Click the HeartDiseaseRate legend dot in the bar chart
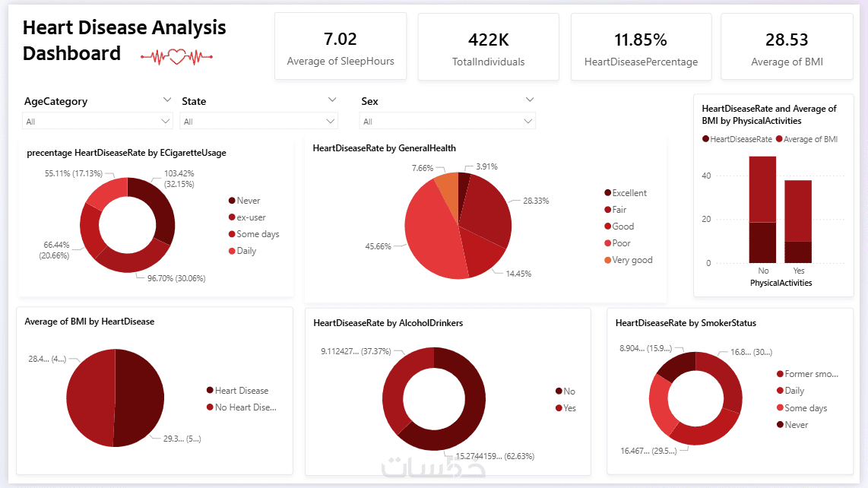The height and width of the screenshot is (488, 868). click(x=706, y=139)
